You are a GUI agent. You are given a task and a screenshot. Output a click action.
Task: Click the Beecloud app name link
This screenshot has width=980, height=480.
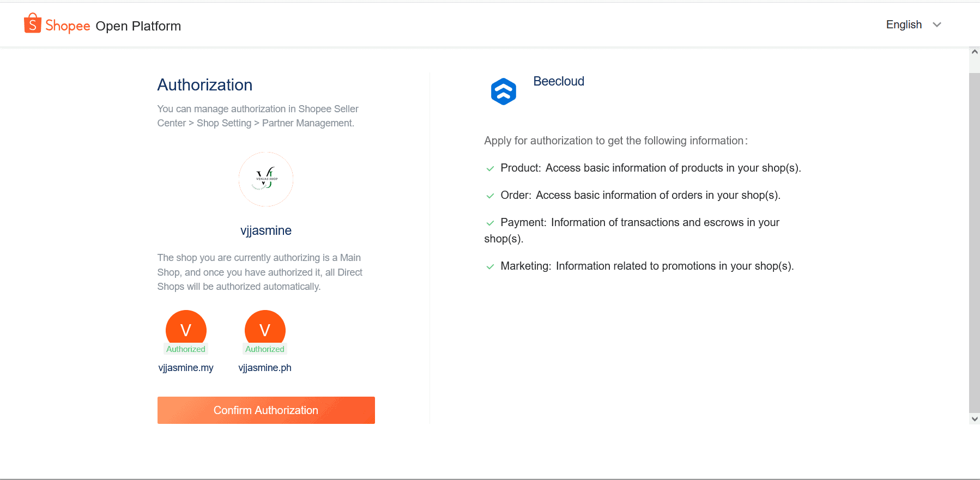559,81
